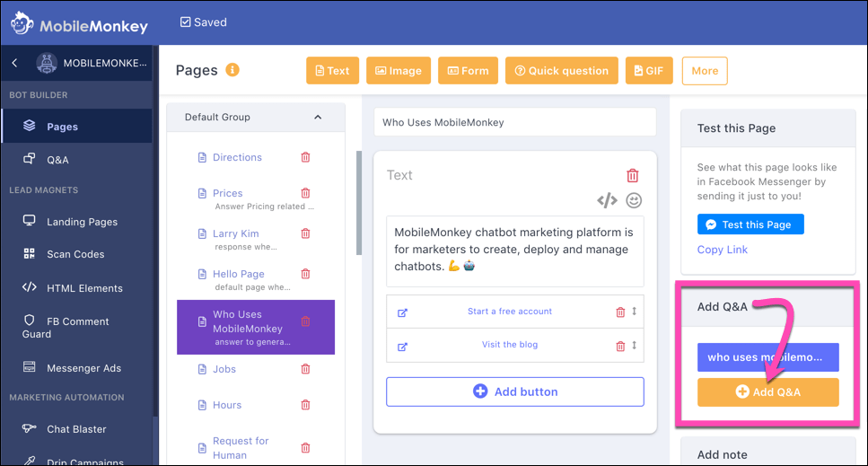Click the page list vertical scrollbar
Image resolution: width=868 pixels, height=466 pixels.
[359, 203]
